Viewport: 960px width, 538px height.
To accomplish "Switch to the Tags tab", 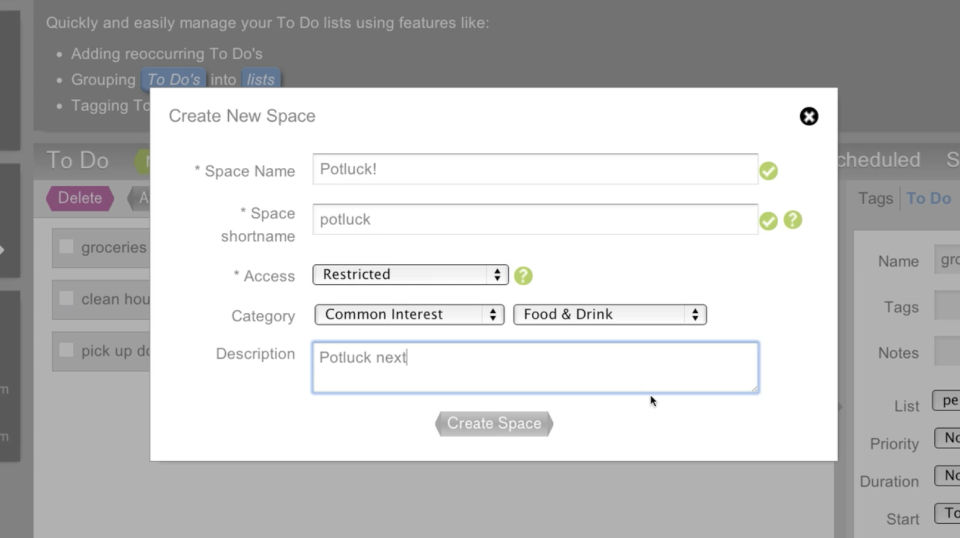I will click(875, 198).
